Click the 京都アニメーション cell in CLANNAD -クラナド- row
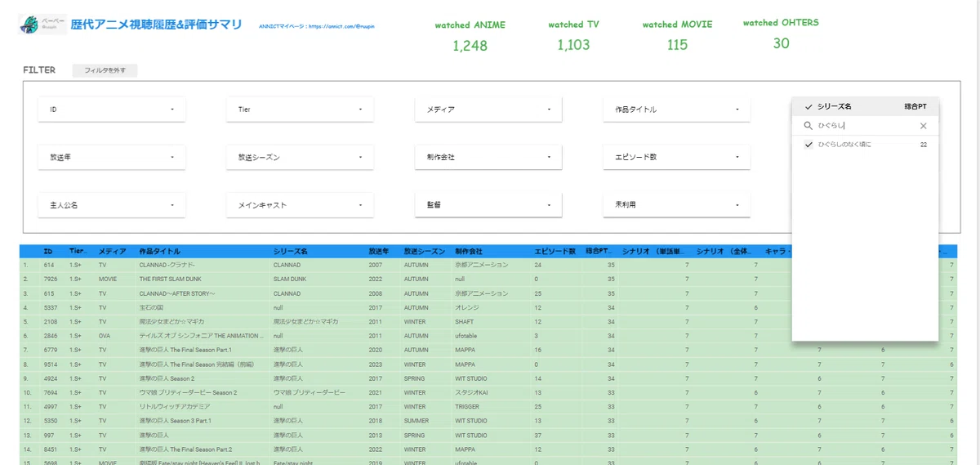The image size is (980, 465). point(482,265)
